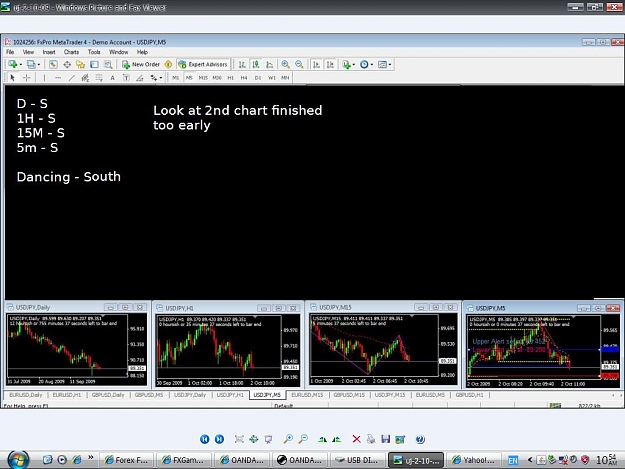The height and width of the screenshot is (469, 625).
Task: Select Best Fit view icon
Action: [239, 439]
